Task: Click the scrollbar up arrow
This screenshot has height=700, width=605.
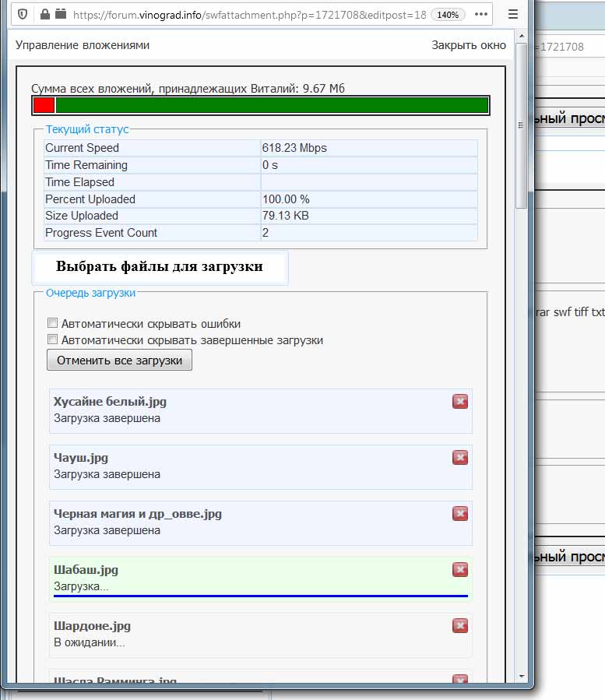Action: click(522, 35)
